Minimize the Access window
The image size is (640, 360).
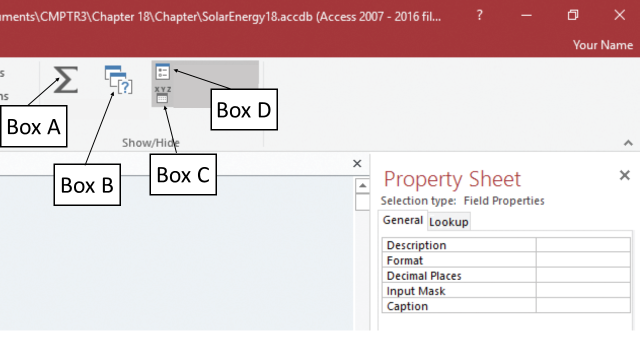coord(526,16)
